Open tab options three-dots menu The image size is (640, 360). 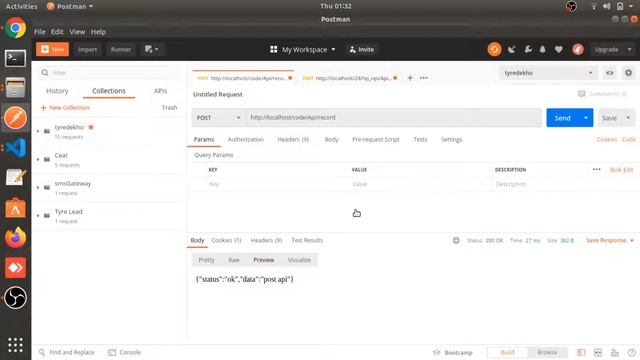click(x=424, y=78)
